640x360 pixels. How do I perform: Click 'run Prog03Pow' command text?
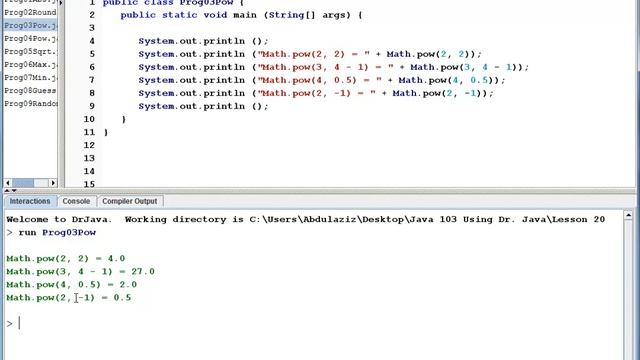coord(57,232)
